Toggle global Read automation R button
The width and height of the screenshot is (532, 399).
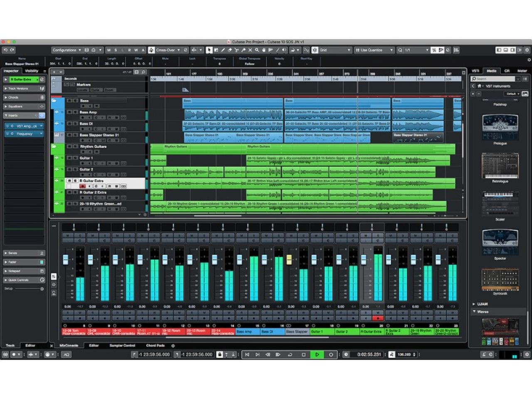click(x=129, y=50)
